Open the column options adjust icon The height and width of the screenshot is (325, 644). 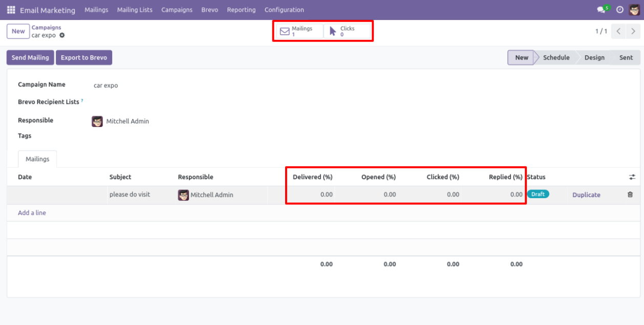coord(632,177)
